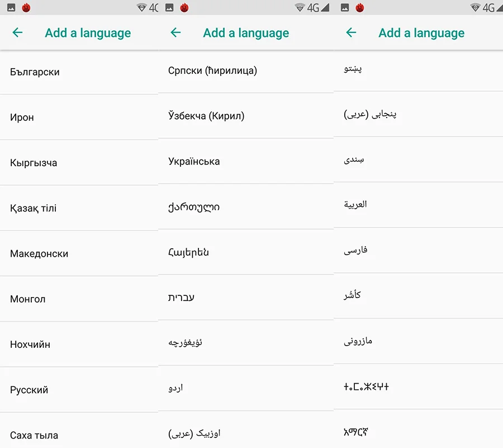Select ئۇيغۇرچە (Uyghur) row
Viewport: 503px width, 448px height.
(x=246, y=343)
